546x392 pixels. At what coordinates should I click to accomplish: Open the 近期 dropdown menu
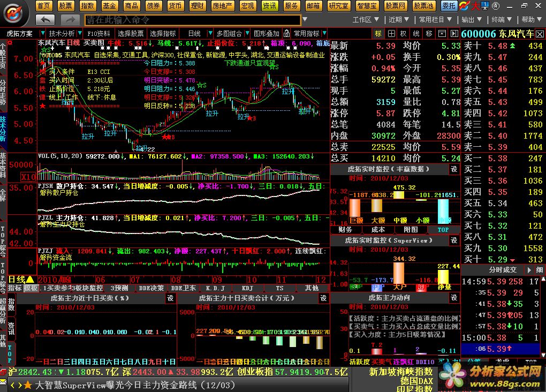399,19
